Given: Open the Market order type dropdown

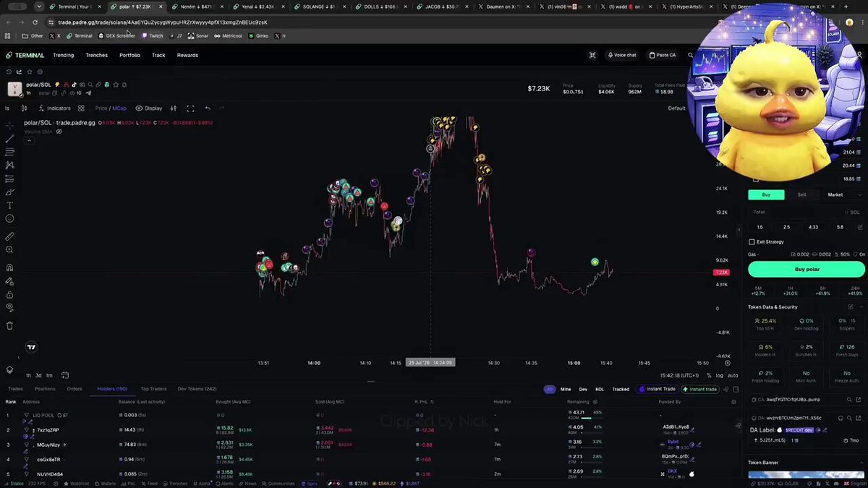Looking at the screenshot, I should pyautogui.click(x=844, y=194).
